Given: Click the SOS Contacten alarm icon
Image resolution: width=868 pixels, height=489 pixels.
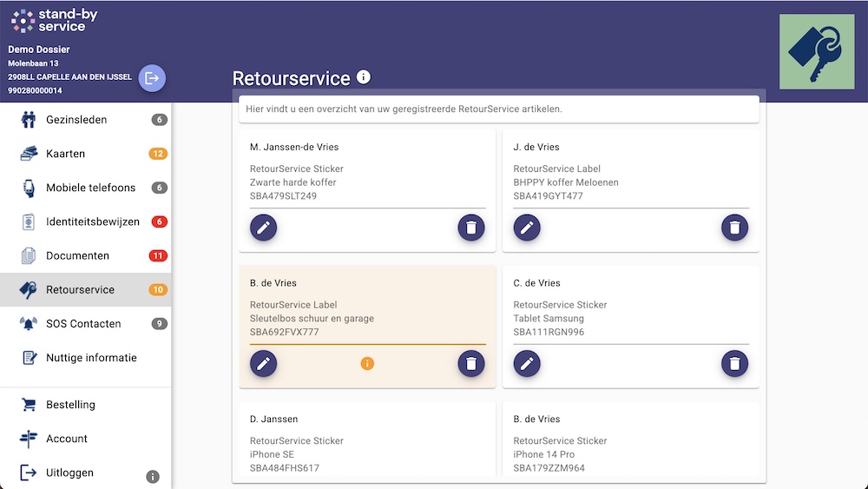Looking at the screenshot, I should pos(29,323).
